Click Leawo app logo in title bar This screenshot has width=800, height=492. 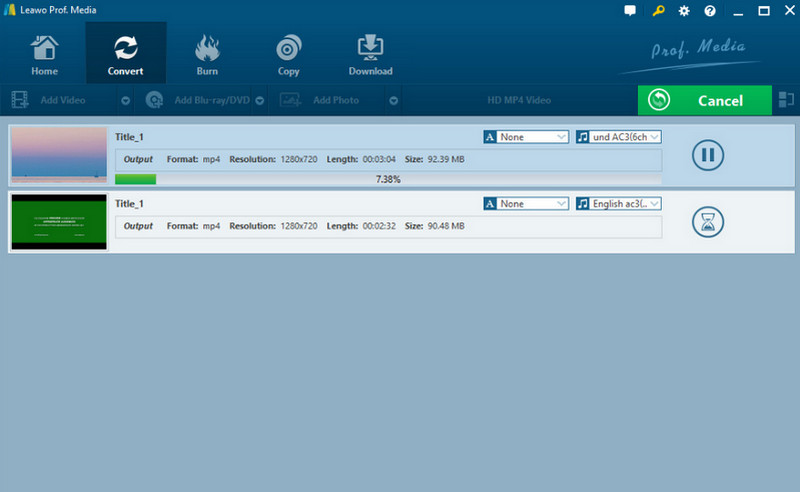pyautogui.click(x=10, y=10)
